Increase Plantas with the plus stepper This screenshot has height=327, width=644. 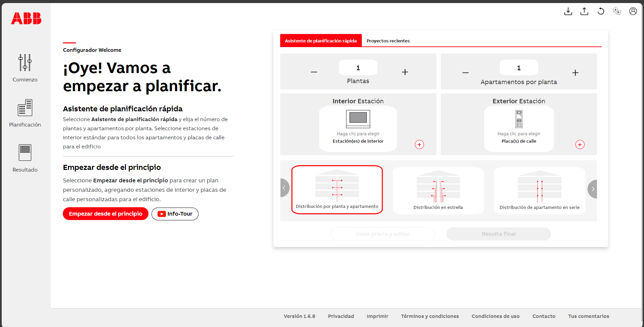(404, 72)
